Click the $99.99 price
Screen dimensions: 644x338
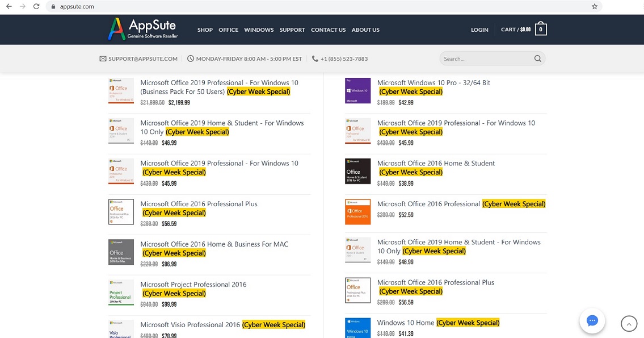click(x=169, y=304)
